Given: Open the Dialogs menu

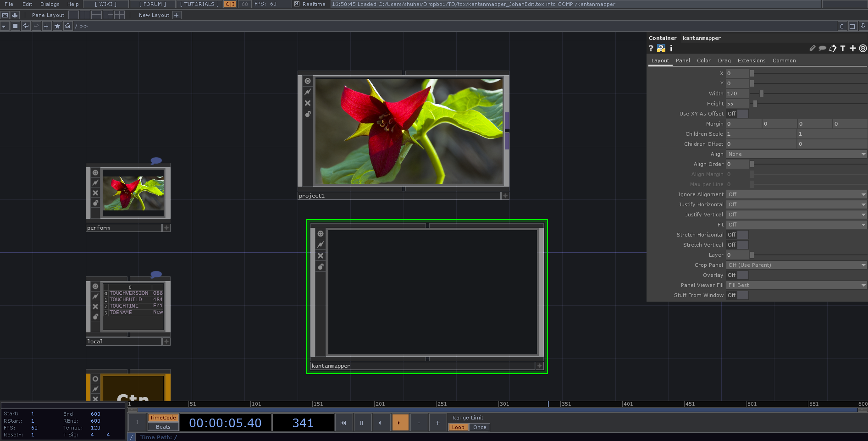Looking at the screenshot, I should click(50, 4).
